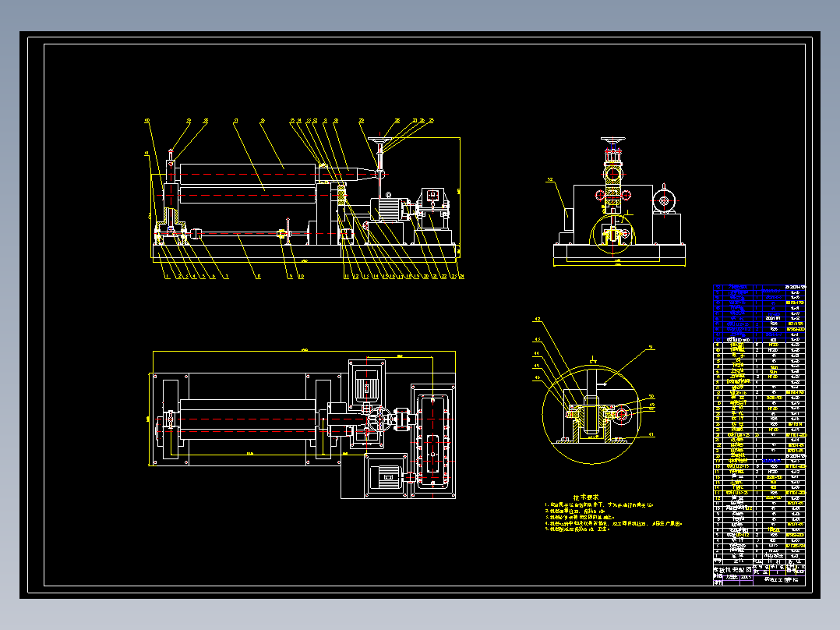The height and width of the screenshot is (630, 840).
Task: Click the 技术要求 heading text
Action: (586, 497)
